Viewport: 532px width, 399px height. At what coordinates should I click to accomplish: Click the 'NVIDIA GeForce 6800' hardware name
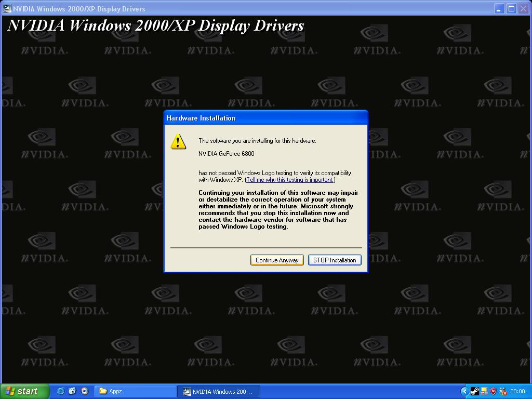(227, 154)
